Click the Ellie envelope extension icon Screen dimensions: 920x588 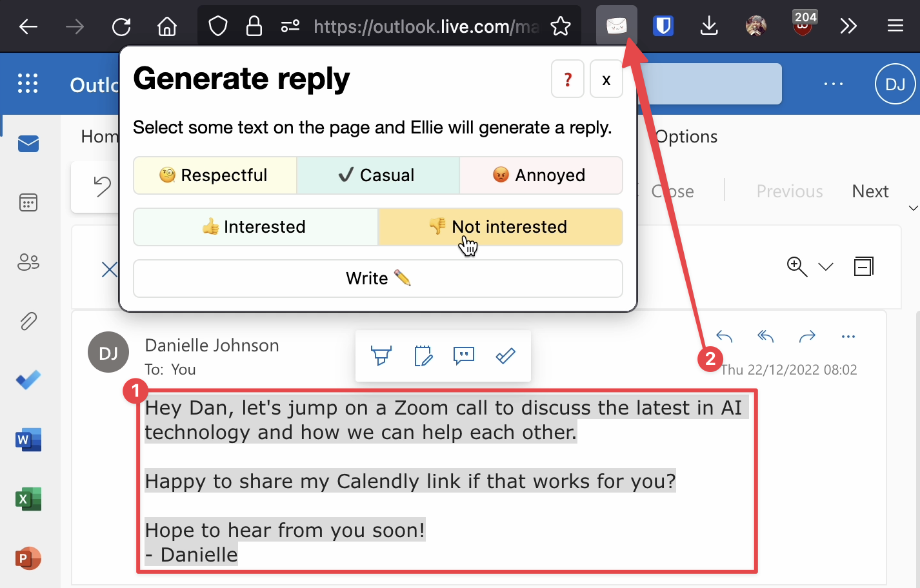coord(616,26)
